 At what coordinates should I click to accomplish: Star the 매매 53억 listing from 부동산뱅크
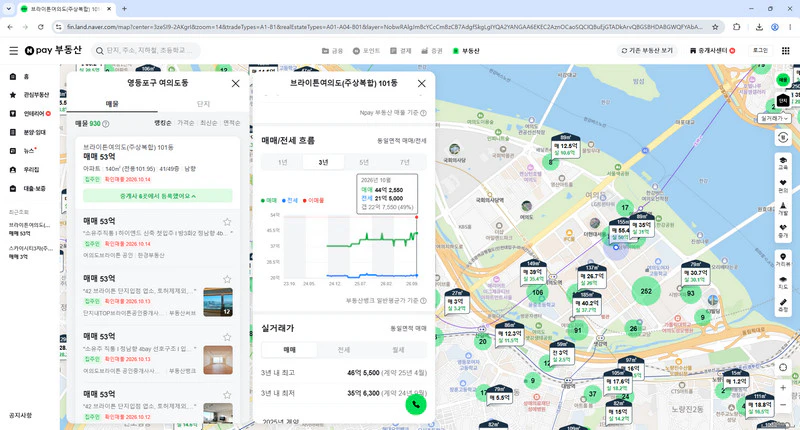tap(227, 337)
